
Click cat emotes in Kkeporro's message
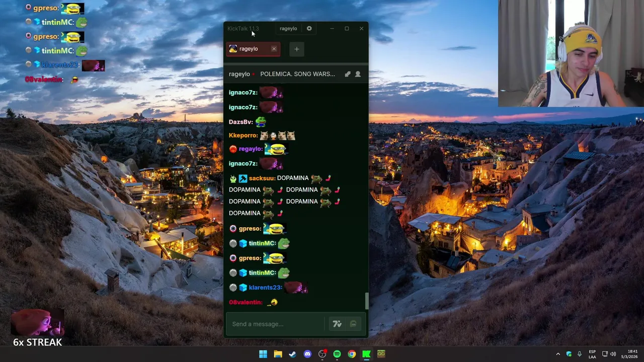(277, 135)
